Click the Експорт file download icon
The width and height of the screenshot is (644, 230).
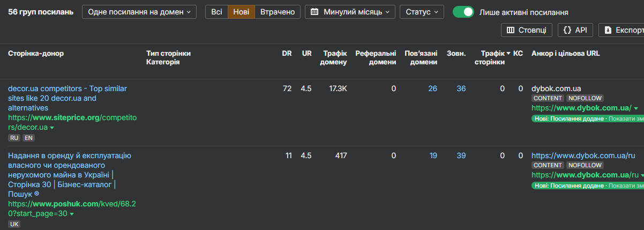coord(608,30)
